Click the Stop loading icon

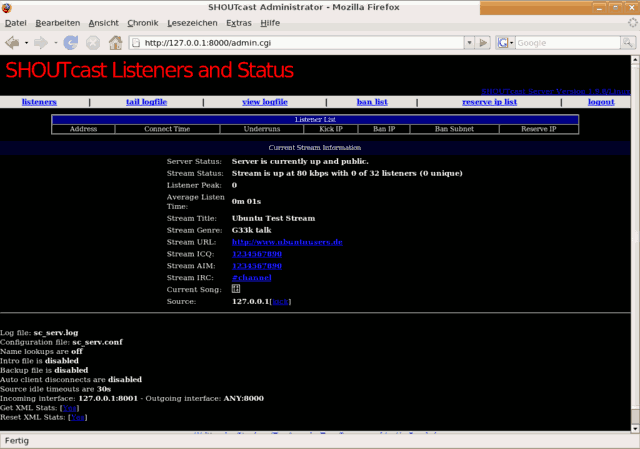click(x=93, y=42)
